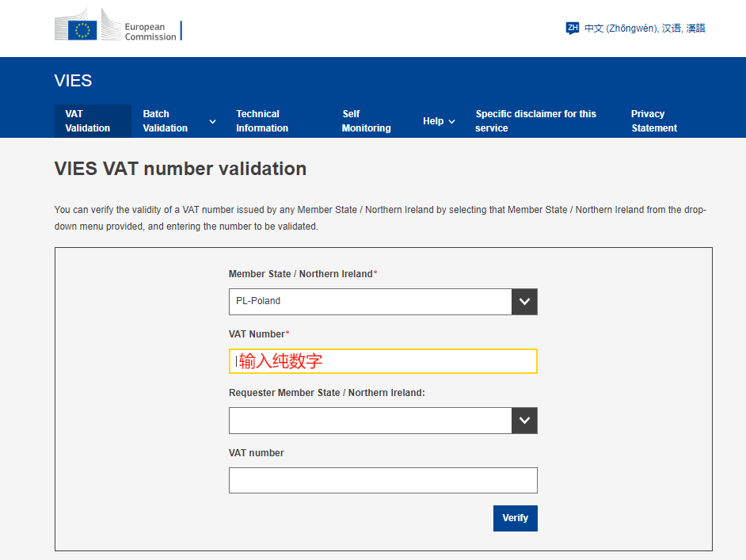The height and width of the screenshot is (560, 746).
Task: Open the Chinese language selector link
Action: tap(645, 28)
